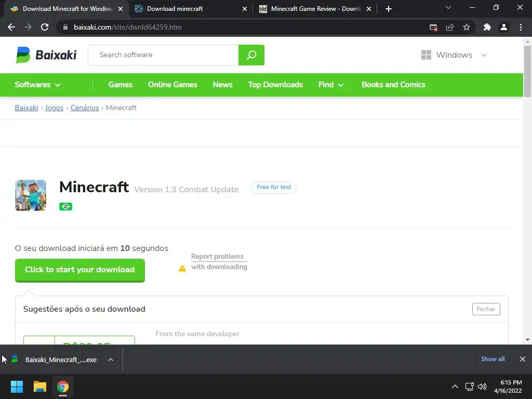Go back to the previous page
532x399 pixels.
click(11, 27)
